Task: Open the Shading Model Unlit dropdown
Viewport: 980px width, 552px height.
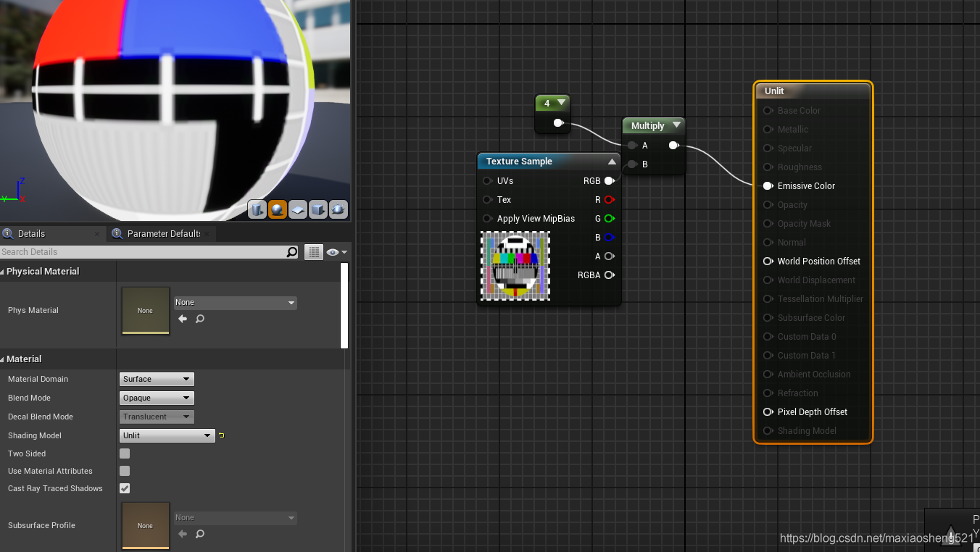Action: [x=167, y=435]
